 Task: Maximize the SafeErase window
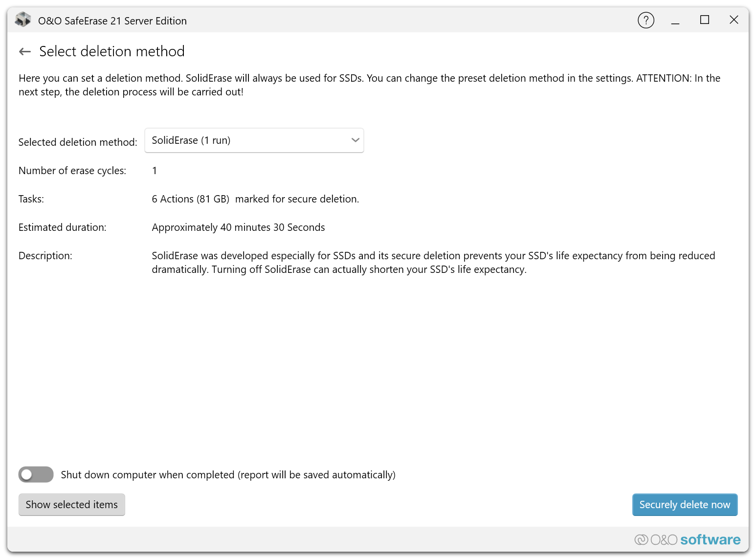[x=705, y=20]
